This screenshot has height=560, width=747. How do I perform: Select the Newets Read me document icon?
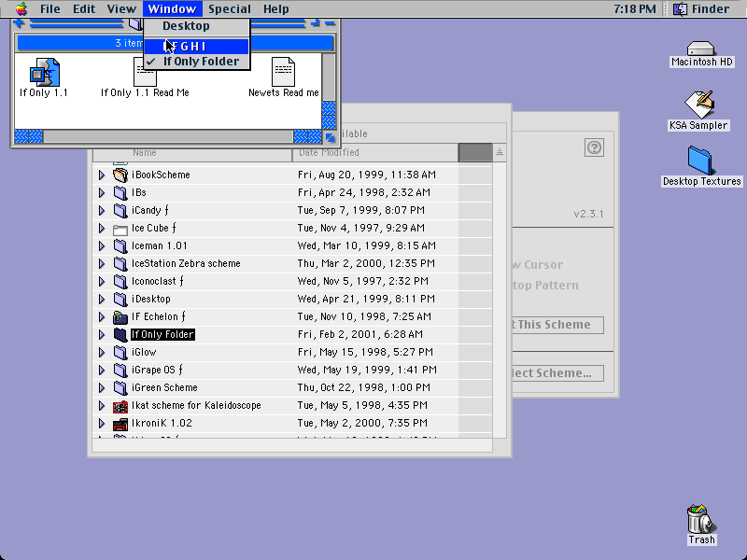click(x=284, y=72)
